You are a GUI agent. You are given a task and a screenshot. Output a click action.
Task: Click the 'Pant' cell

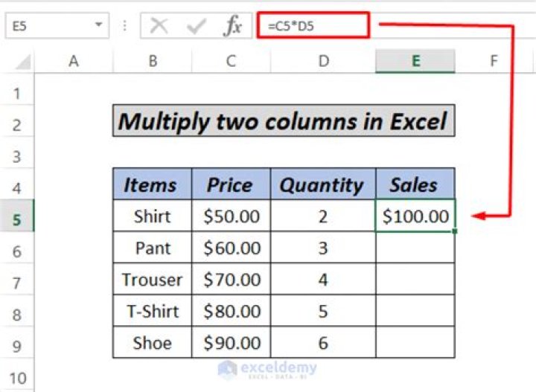[x=153, y=248]
